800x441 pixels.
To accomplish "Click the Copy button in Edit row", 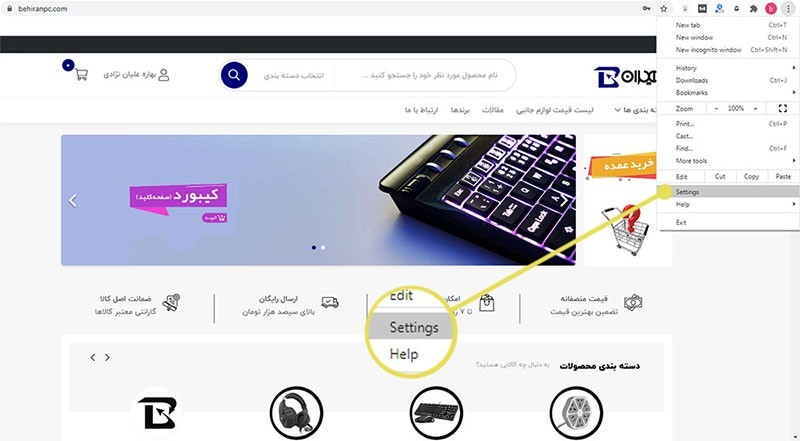I will tap(751, 177).
